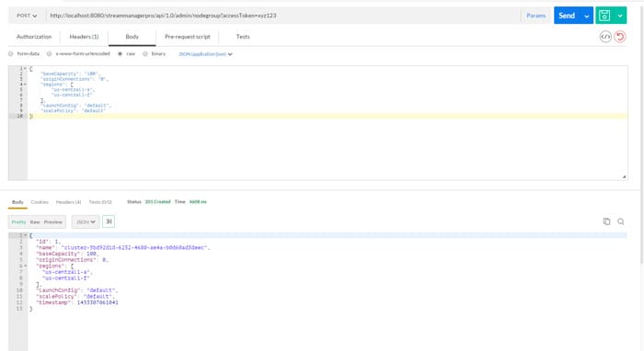
Task: Collapse the root object fold arrow in request body
Action: point(25,69)
